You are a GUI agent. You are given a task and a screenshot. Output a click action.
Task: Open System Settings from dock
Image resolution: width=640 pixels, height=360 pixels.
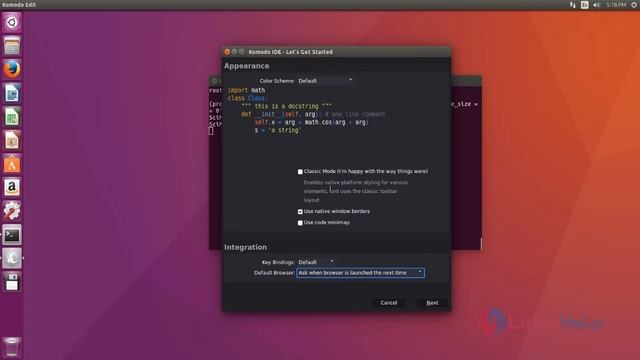point(12,211)
